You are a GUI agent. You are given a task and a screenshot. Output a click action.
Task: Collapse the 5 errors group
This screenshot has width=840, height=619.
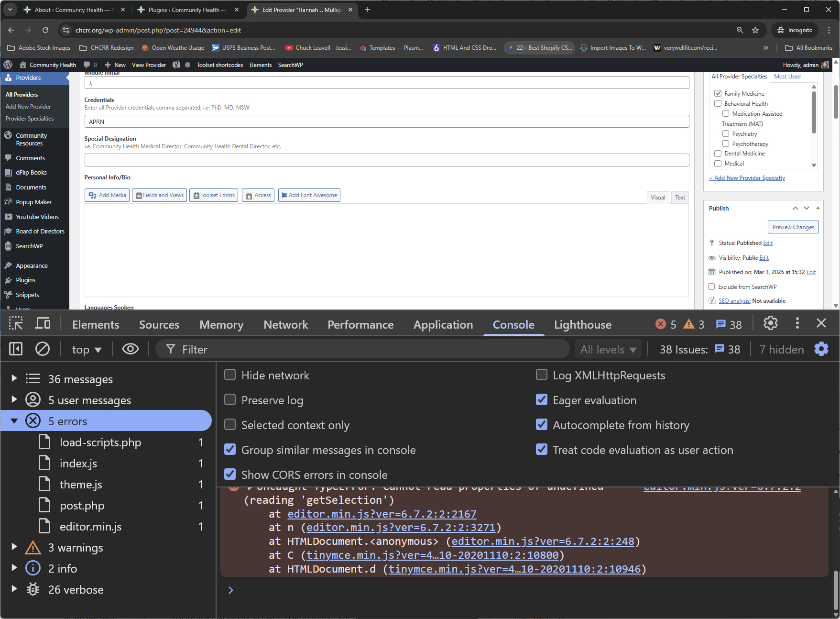coord(14,421)
